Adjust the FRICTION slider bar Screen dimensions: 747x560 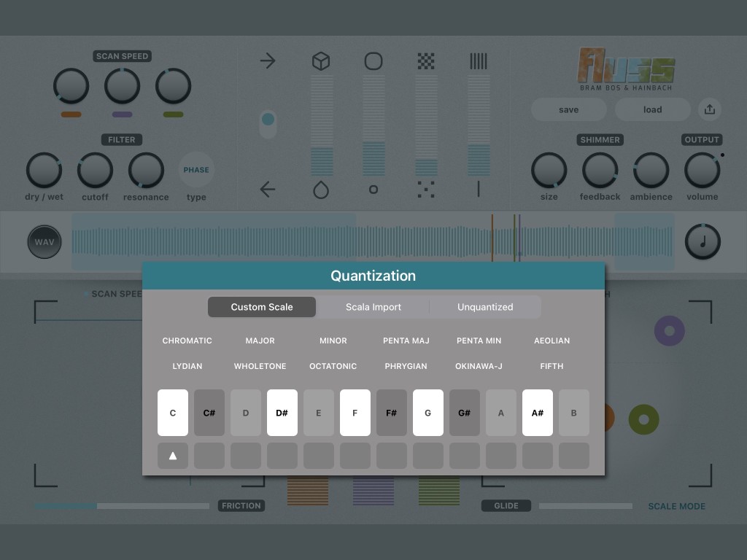(x=122, y=506)
